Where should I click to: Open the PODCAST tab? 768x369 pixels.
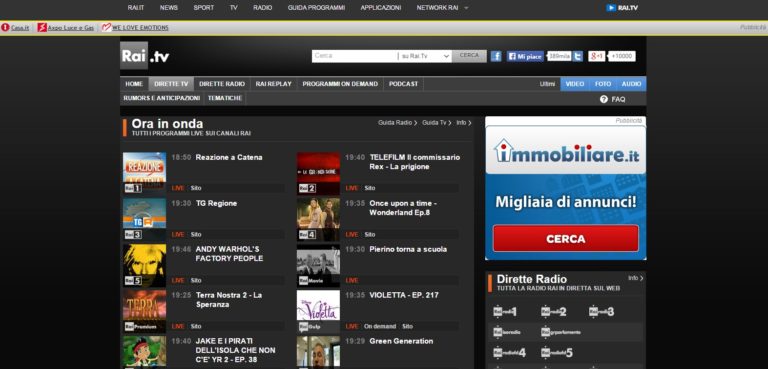[x=404, y=84]
